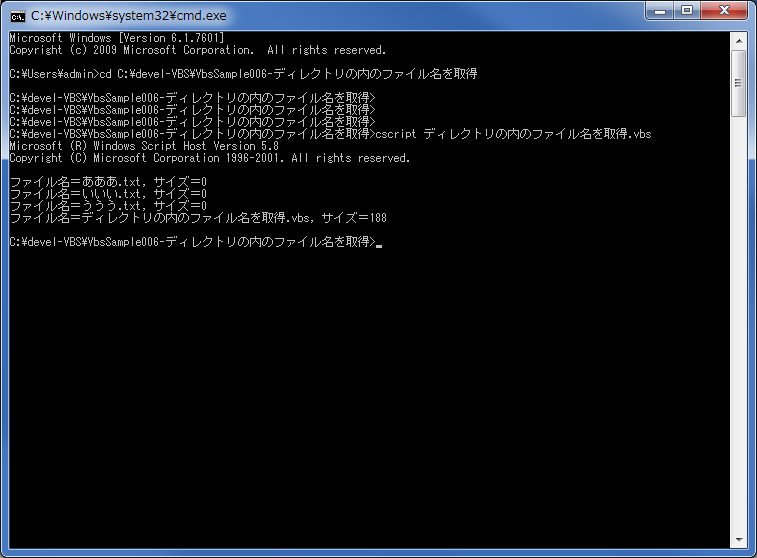Click the last prompt line with cursor
This screenshot has width=757, height=558.
coord(196,242)
